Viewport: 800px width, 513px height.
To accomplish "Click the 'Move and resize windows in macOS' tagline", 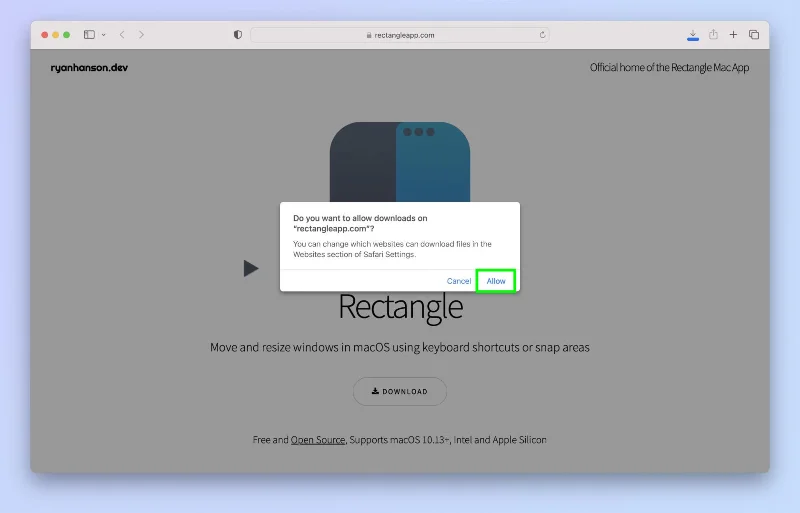I will [x=399, y=347].
